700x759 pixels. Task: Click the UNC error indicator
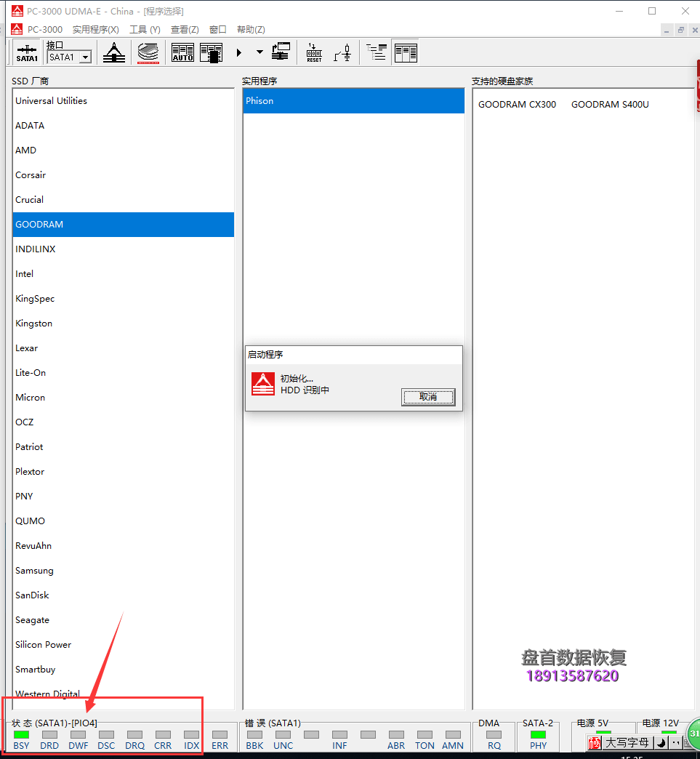[x=283, y=735]
